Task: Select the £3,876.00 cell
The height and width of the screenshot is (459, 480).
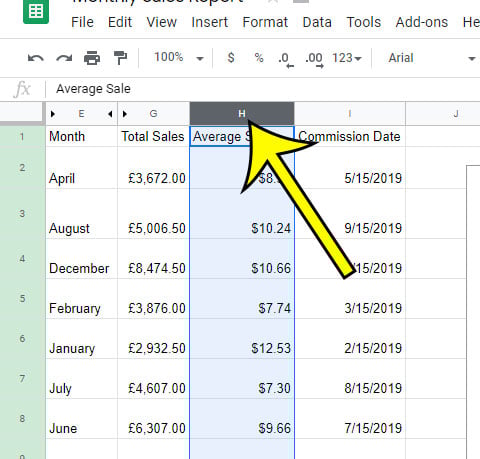Action: click(x=153, y=299)
